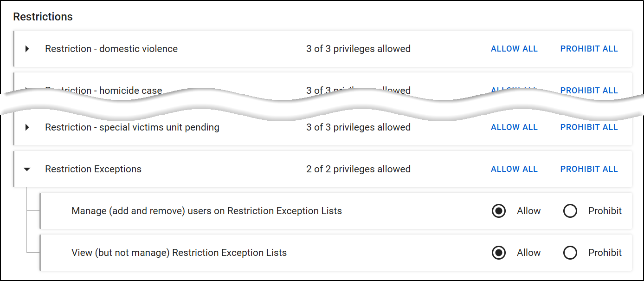The height and width of the screenshot is (281, 644).
Task: Click PROHIBIT ALL for special victims unit pending
Action: 589,127
